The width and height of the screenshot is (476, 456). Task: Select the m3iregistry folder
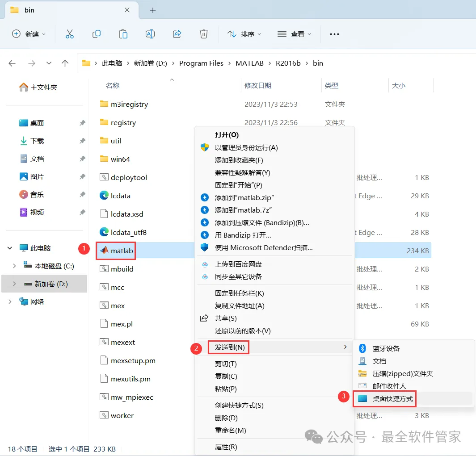124,105
